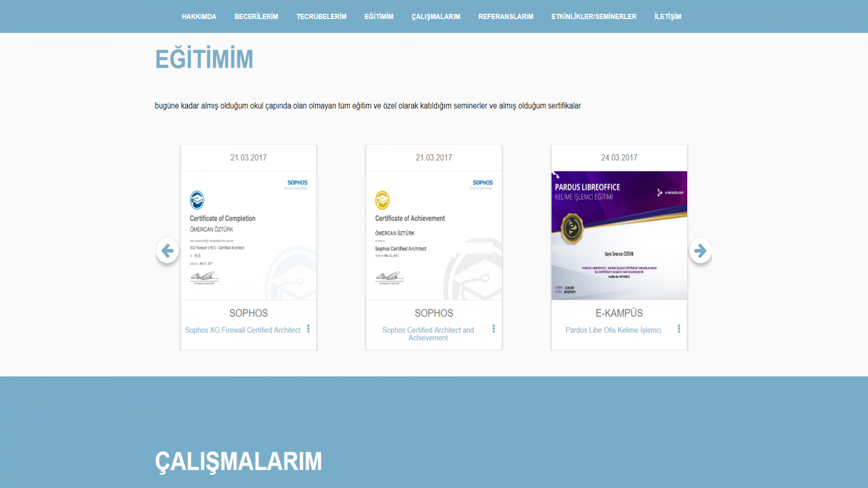Image resolution: width=868 pixels, height=488 pixels.
Task: Click Pardus Libe Ofis Kelime İşlemci link
Action: pyautogui.click(x=613, y=330)
